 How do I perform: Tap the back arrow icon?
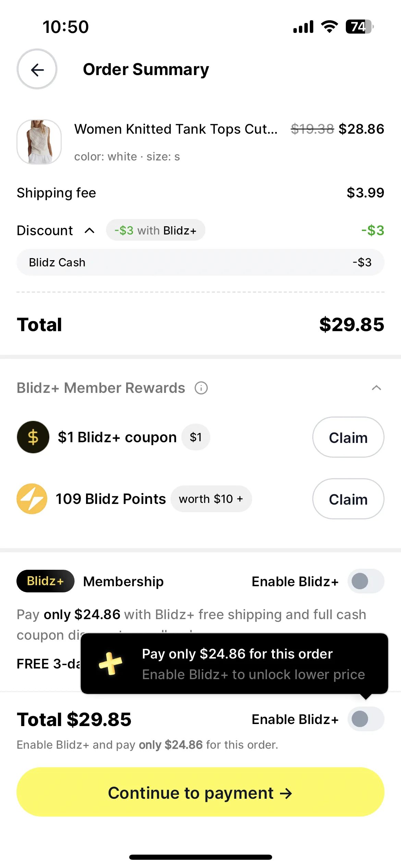pyautogui.click(x=37, y=70)
